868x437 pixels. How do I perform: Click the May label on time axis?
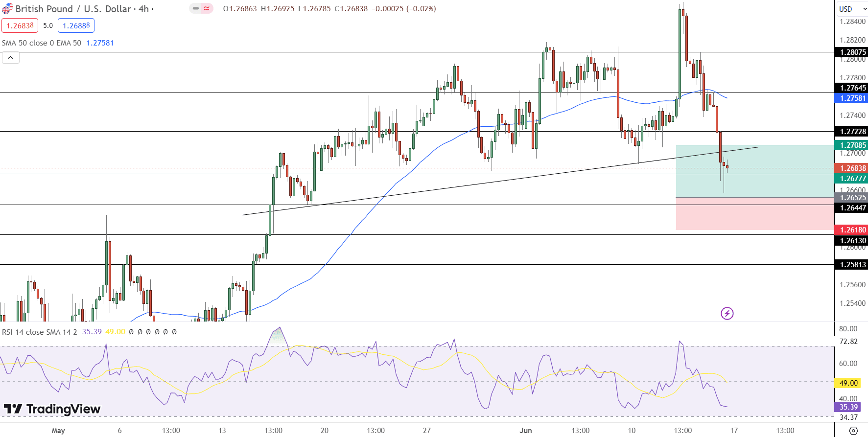[58, 431]
